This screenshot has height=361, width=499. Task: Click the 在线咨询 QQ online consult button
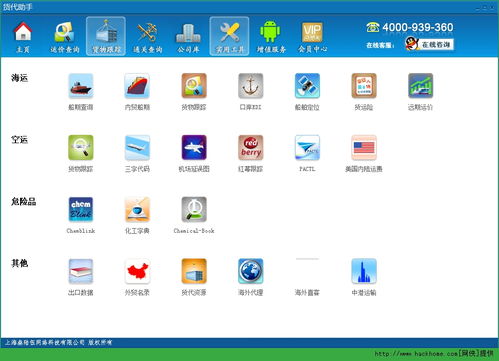[x=429, y=44]
